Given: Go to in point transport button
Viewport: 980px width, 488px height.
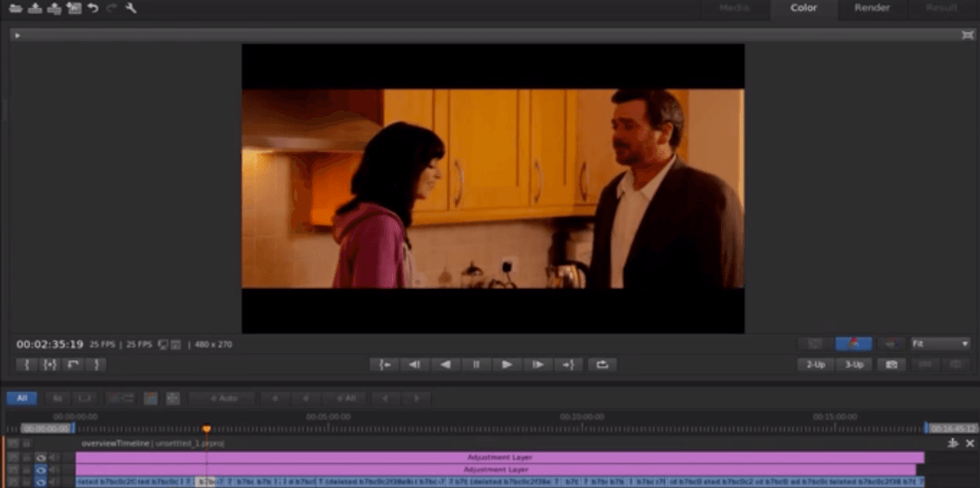Looking at the screenshot, I should point(384,365).
